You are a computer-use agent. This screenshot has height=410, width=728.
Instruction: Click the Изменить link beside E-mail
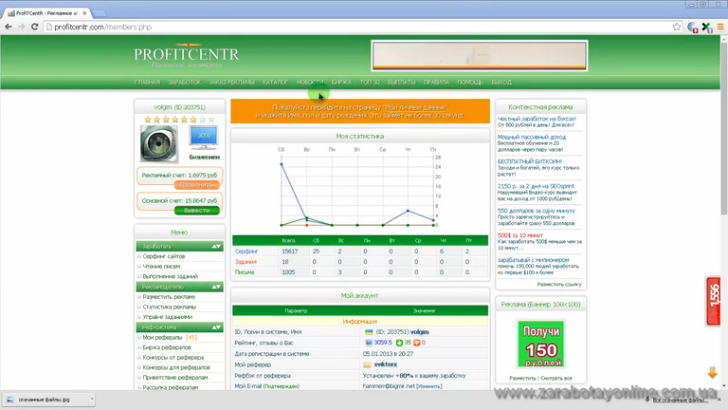pyautogui.click(x=429, y=386)
